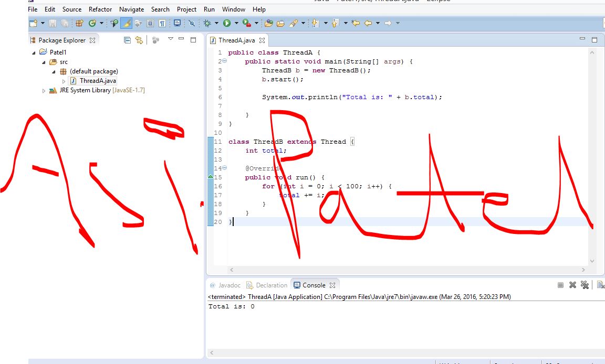Click editor vertical scrollbar down arrow

click(x=592, y=261)
